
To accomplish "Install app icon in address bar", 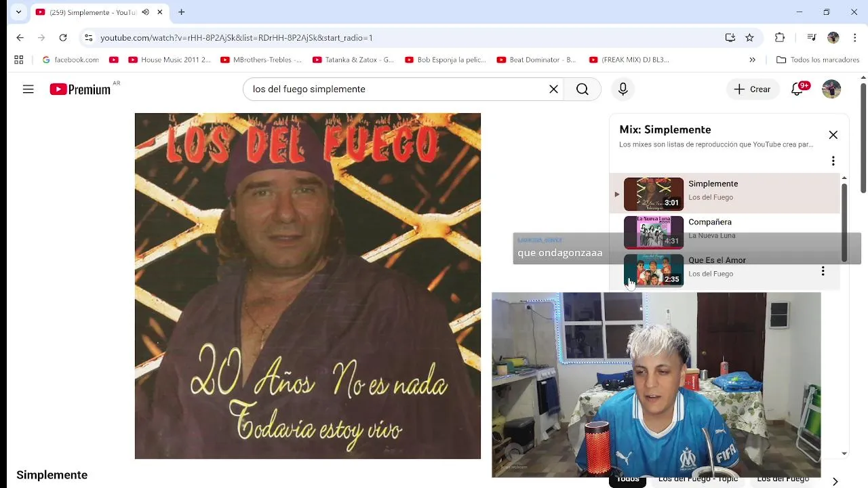I will pos(730,37).
